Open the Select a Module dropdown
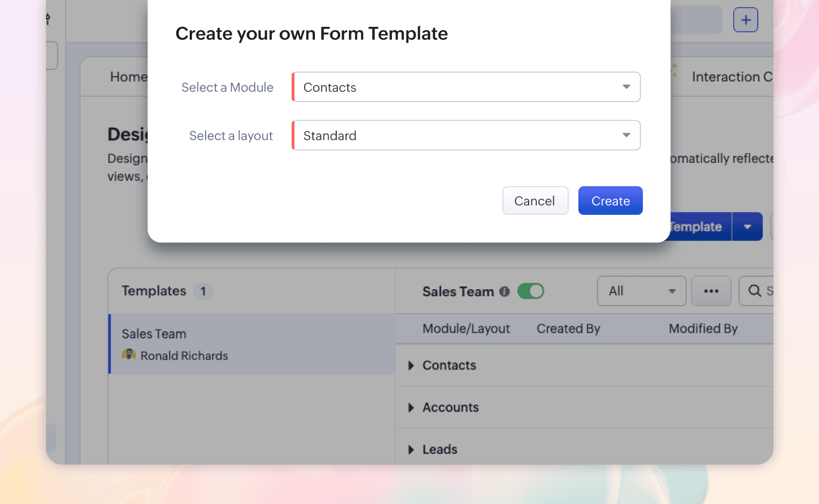The image size is (819, 504). point(466,87)
